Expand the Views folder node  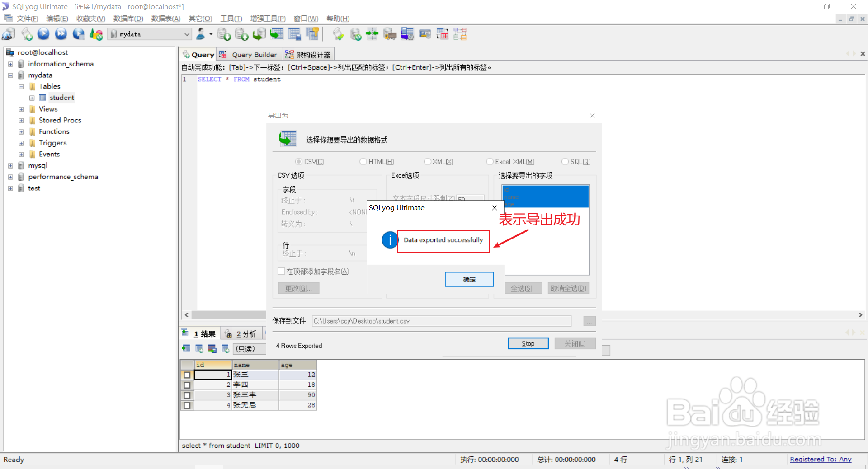point(21,109)
